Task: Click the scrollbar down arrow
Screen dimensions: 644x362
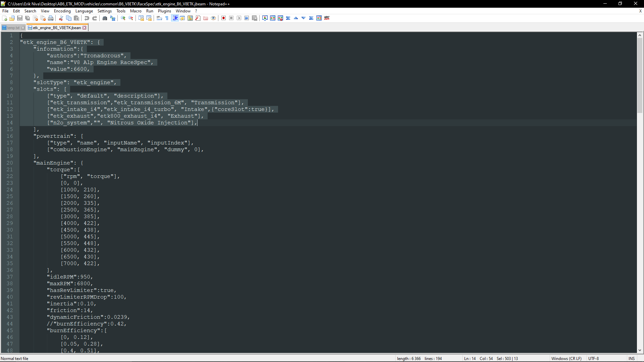Action: point(640,350)
